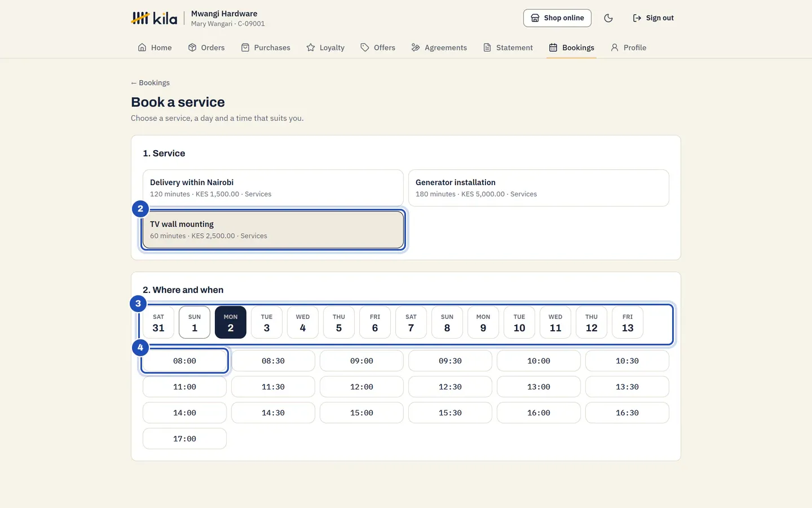The width and height of the screenshot is (812, 508).
Task: Select Sunday 8 date
Action: coord(447,322)
